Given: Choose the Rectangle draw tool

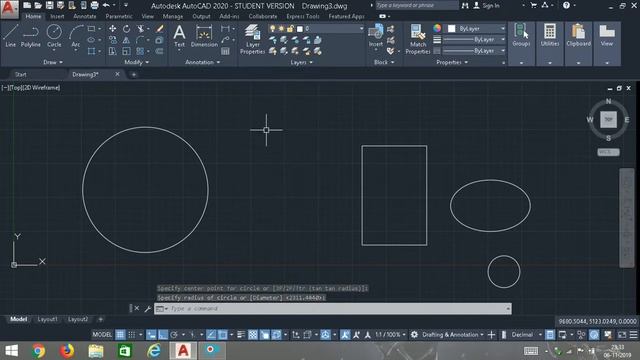Looking at the screenshot, I should point(91,29).
